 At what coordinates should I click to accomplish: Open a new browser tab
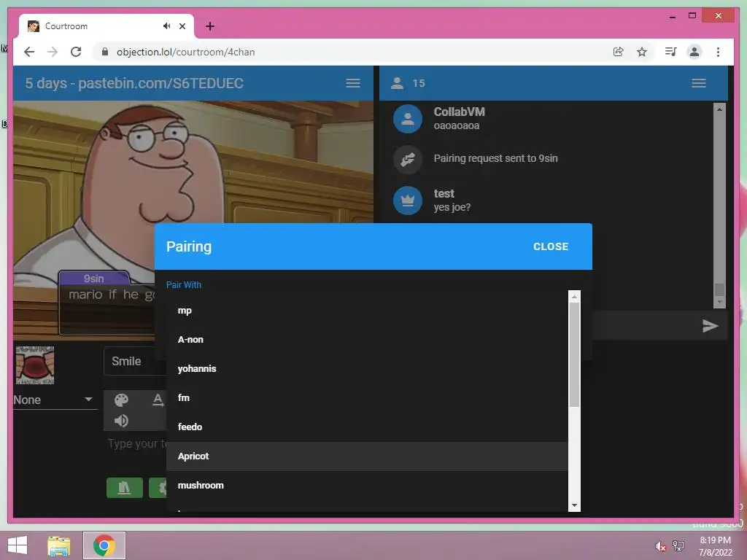tap(209, 26)
